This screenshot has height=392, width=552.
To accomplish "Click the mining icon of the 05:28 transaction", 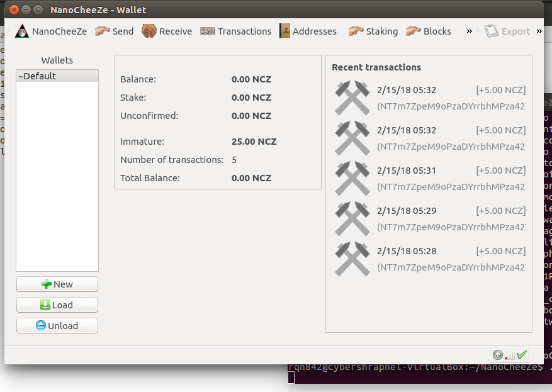I will coord(352,259).
